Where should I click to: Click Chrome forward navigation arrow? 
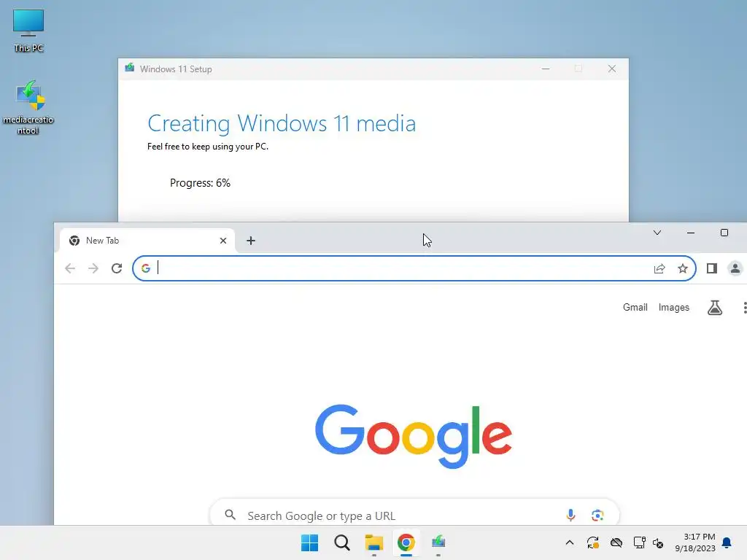click(93, 268)
